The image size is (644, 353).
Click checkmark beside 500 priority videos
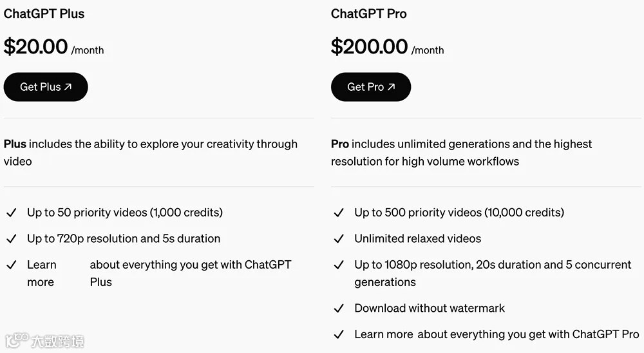pos(339,213)
